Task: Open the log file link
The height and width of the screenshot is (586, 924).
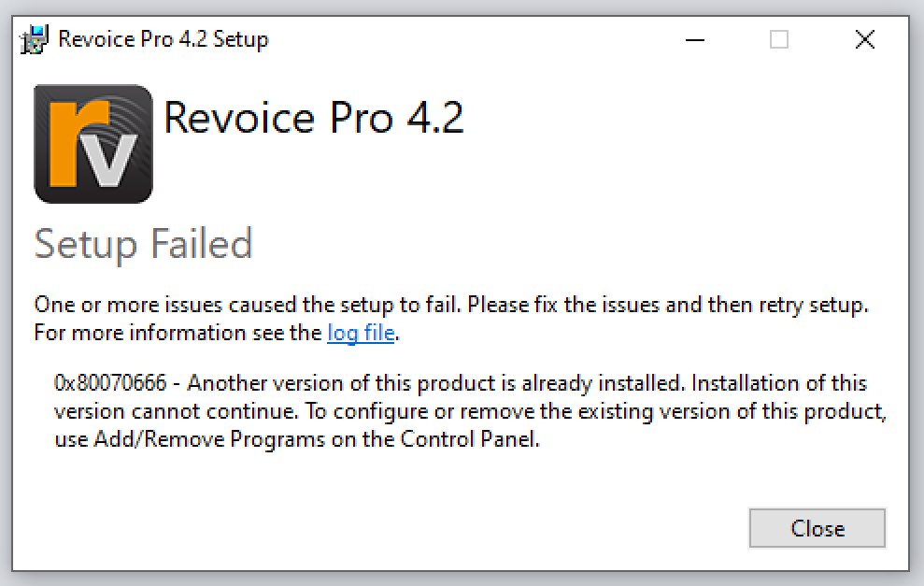Action: [x=361, y=333]
